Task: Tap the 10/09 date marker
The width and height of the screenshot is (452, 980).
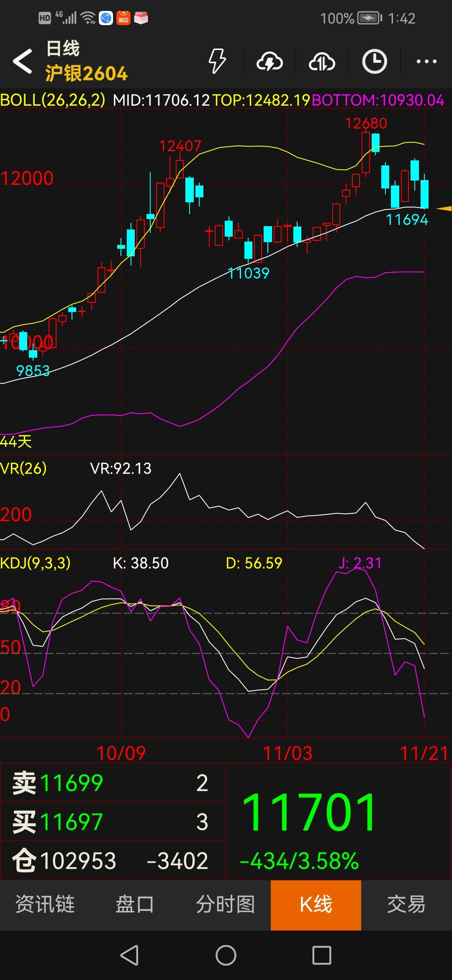Action: 121,753
